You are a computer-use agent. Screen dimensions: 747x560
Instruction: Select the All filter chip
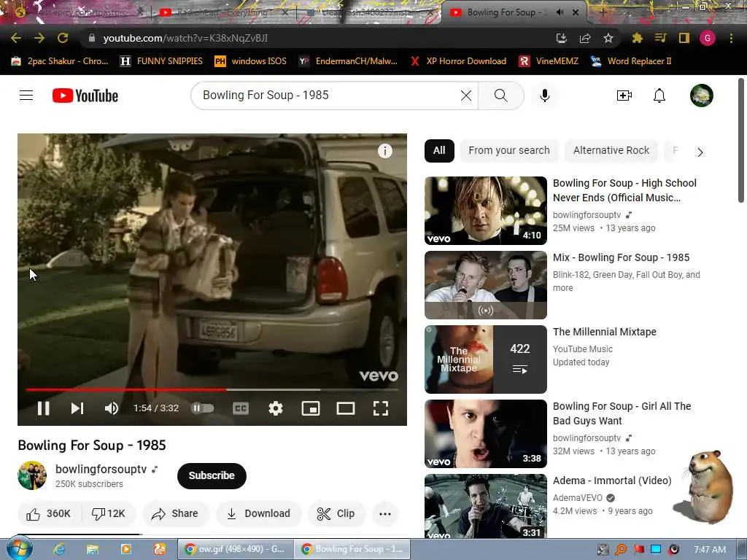439,150
